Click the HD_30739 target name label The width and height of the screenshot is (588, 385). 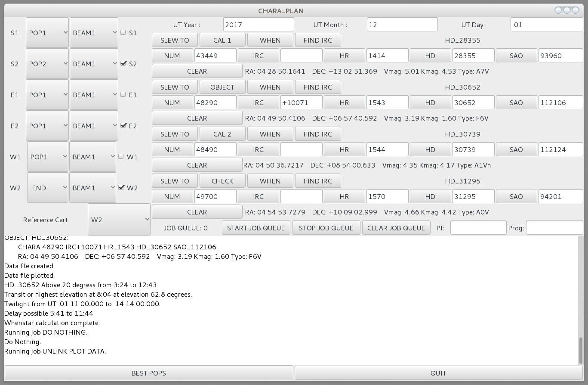[462, 134]
